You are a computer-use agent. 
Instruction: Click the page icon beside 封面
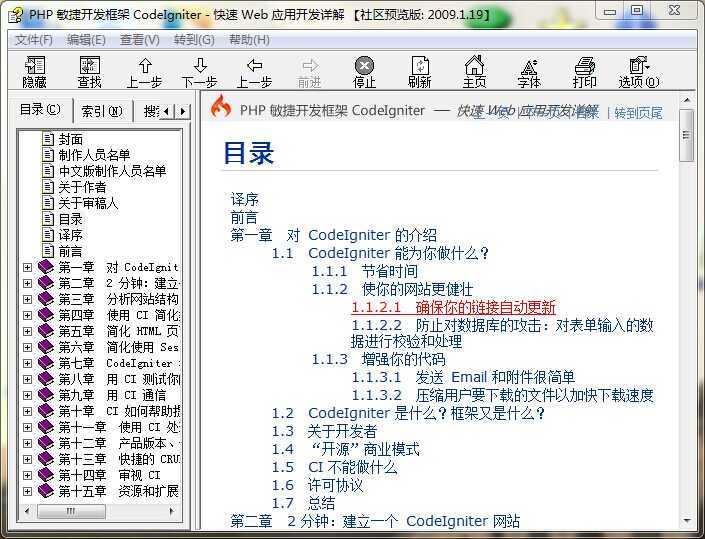click(x=48, y=139)
